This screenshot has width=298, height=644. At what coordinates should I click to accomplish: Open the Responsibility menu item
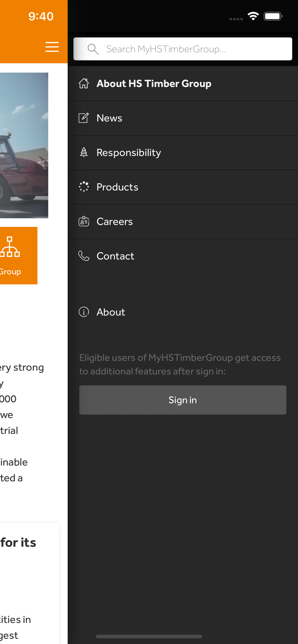click(183, 153)
